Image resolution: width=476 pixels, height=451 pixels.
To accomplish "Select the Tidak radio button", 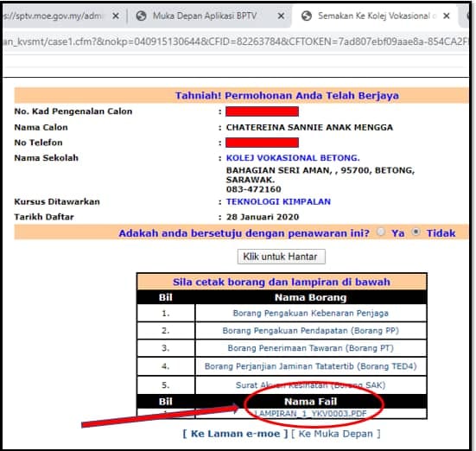I will tap(416, 232).
